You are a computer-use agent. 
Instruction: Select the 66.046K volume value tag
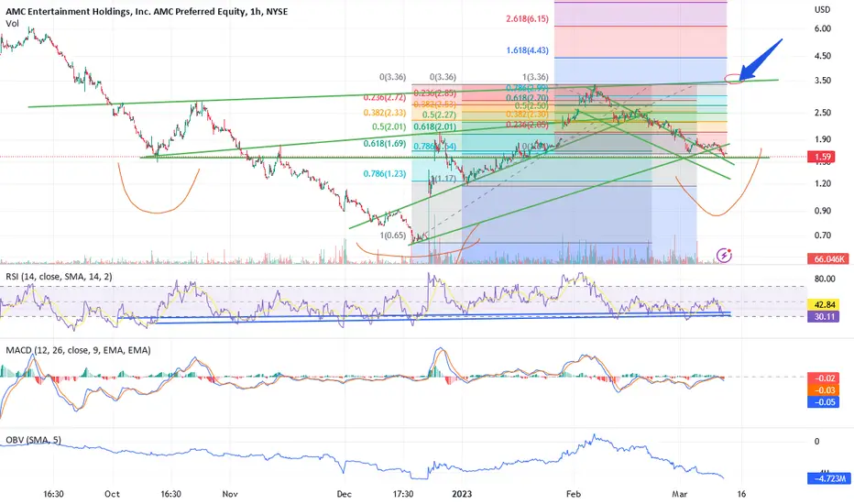[829, 258]
